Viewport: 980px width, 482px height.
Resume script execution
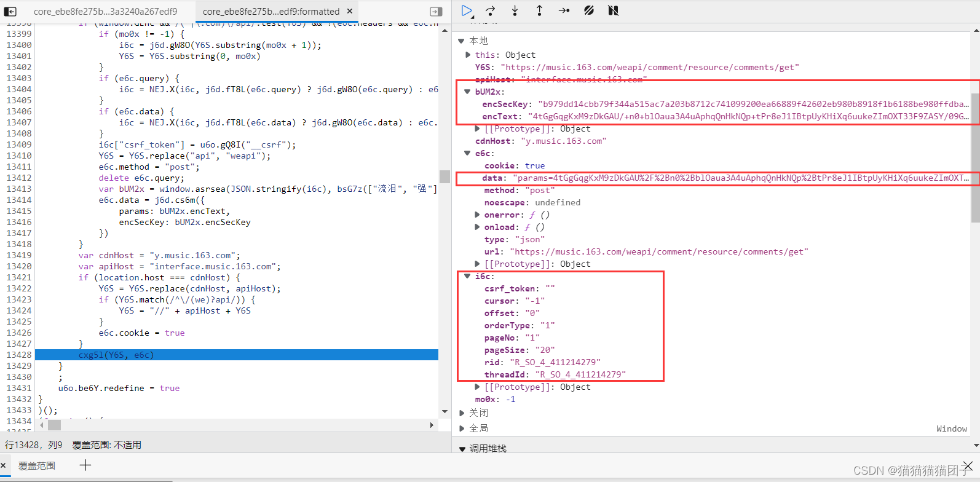pos(467,10)
